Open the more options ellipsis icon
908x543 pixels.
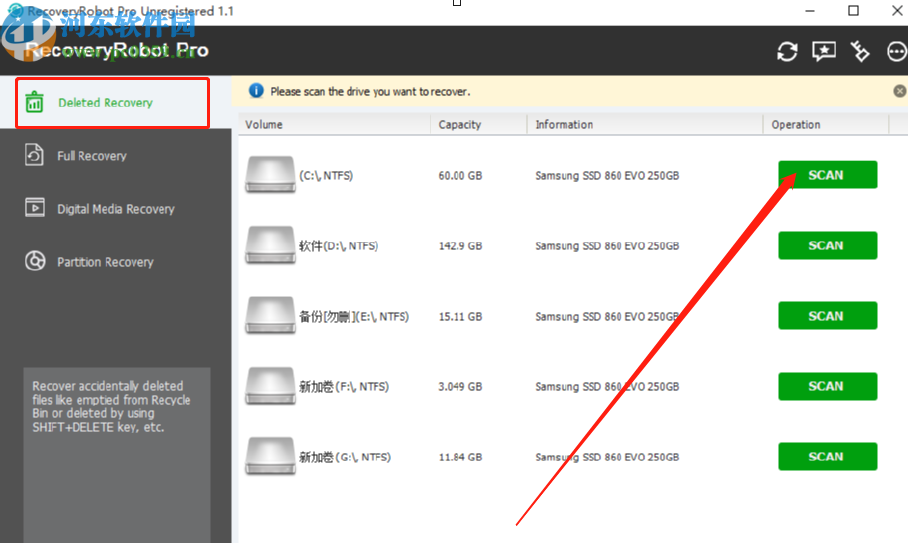click(896, 52)
